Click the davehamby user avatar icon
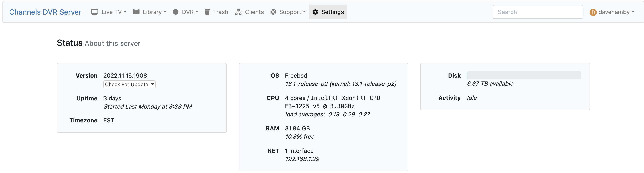The height and width of the screenshot is (173, 644). 593,12
